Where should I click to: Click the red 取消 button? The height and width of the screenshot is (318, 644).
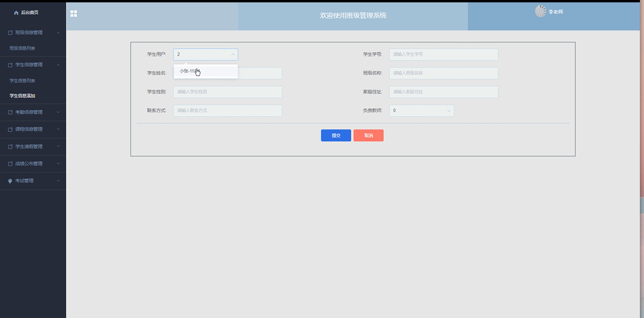coord(369,135)
